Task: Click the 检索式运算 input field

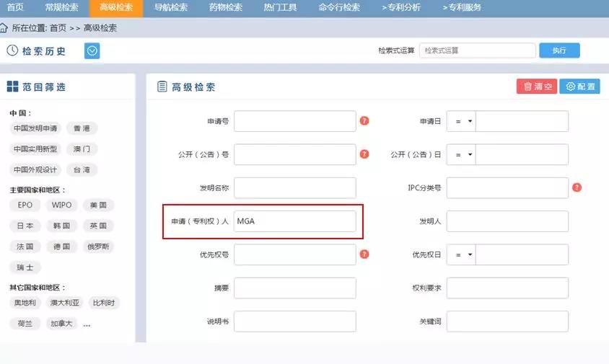Action: pos(476,50)
